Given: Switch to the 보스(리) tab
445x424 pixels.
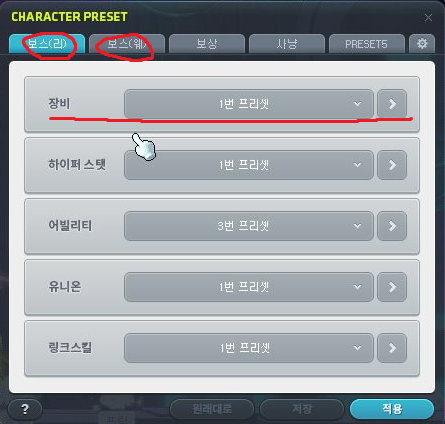Looking at the screenshot, I should tap(47, 44).
